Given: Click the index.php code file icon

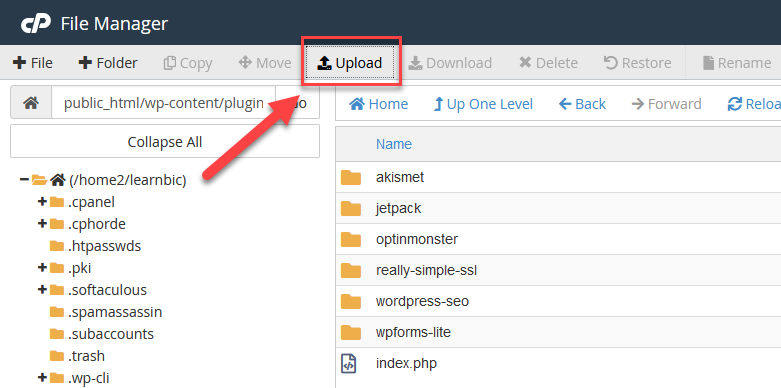Looking at the screenshot, I should [x=349, y=364].
